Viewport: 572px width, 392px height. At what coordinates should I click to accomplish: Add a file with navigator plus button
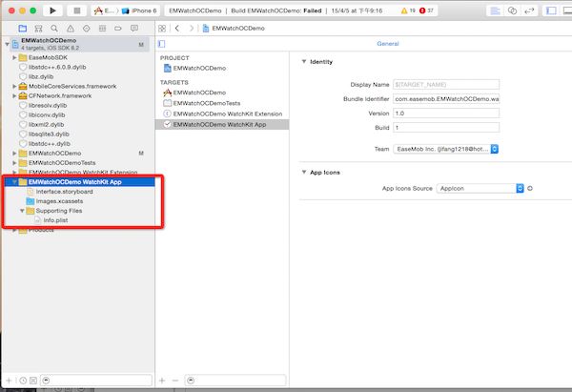(10, 381)
